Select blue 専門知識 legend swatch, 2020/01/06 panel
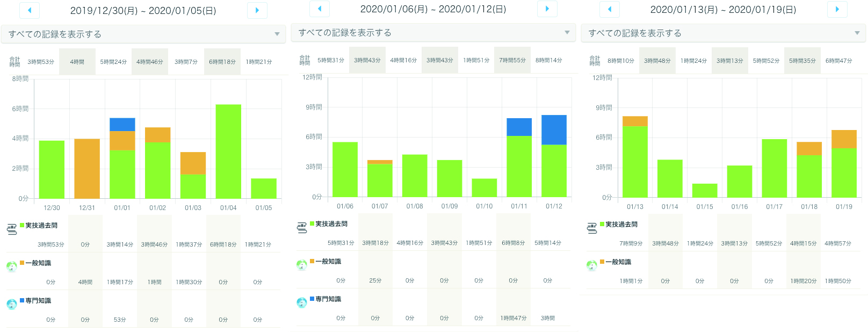The width and height of the screenshot is (868, 332). click(312, 299)
